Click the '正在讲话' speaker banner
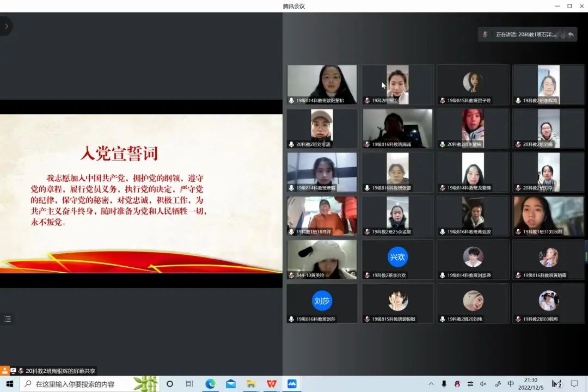The height and width of the screenshot is (392, 588). [525, 34]
